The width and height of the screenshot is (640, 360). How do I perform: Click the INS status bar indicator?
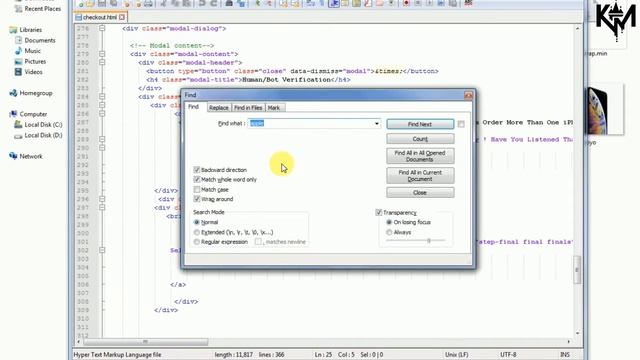565,355
